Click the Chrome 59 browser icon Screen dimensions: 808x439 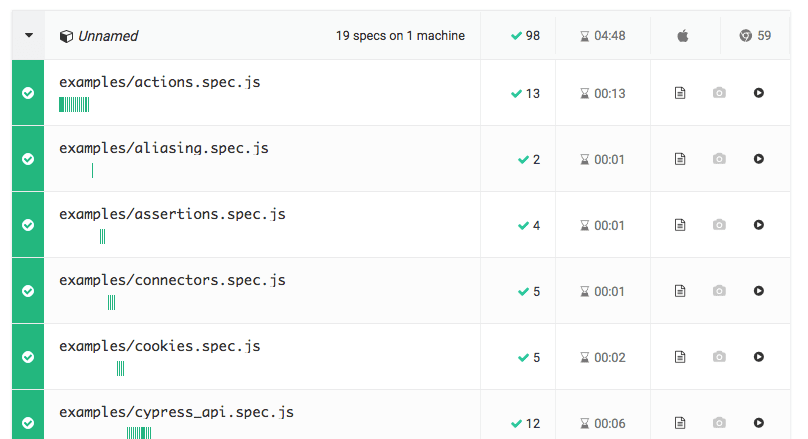point(746,36)
